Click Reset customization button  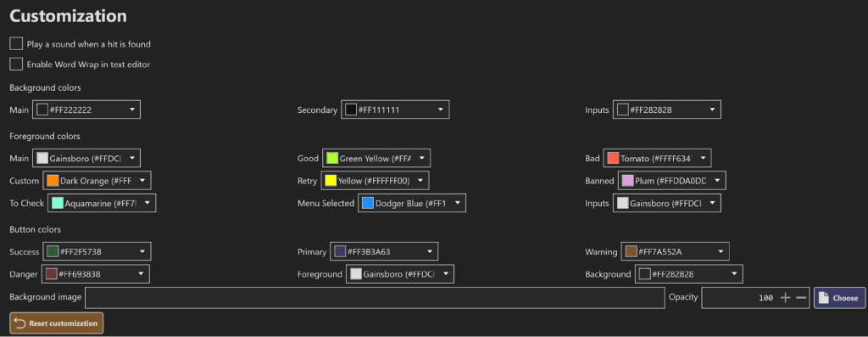pyautogui.click(x=57, y=323)
